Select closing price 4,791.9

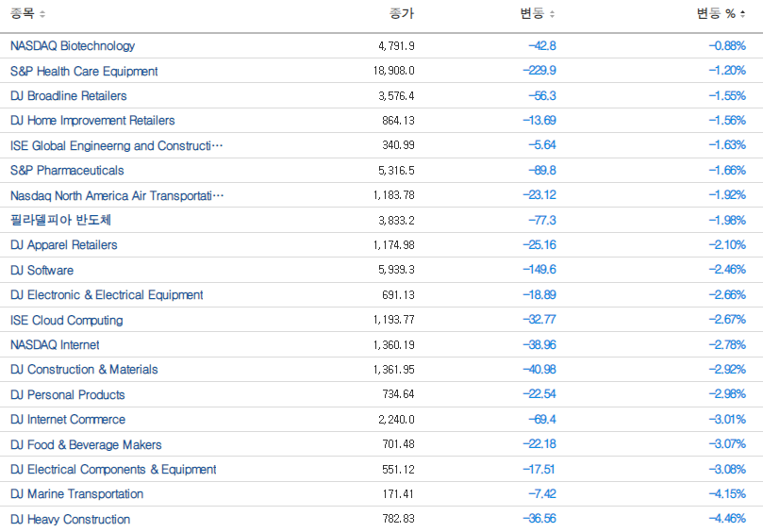[x=396, y=46]
